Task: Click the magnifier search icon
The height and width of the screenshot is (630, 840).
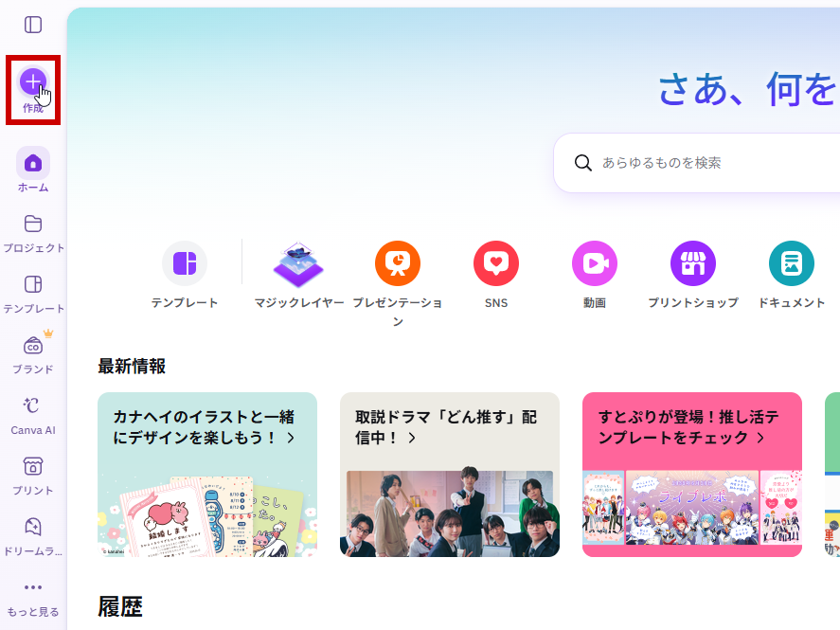Action: (x=582, y=163)
